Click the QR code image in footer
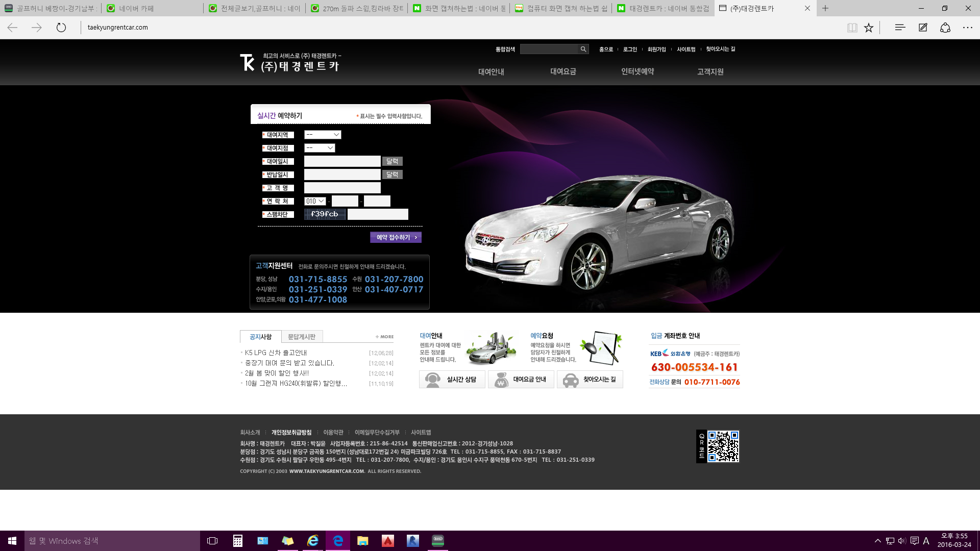The image size is (980, 551). tap(723, 446)
